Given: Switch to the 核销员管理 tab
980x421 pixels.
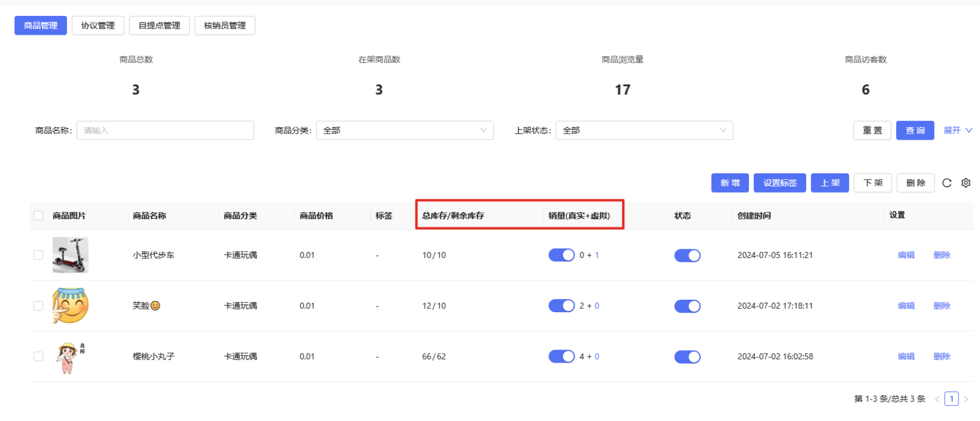Looking at the screenshot, I should 224,25.
